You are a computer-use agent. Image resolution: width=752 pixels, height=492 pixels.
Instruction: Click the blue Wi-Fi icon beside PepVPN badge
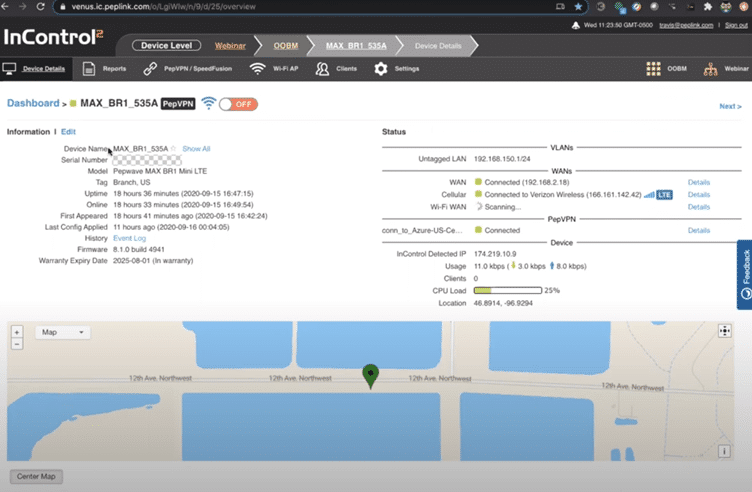[x=209, y=103]
